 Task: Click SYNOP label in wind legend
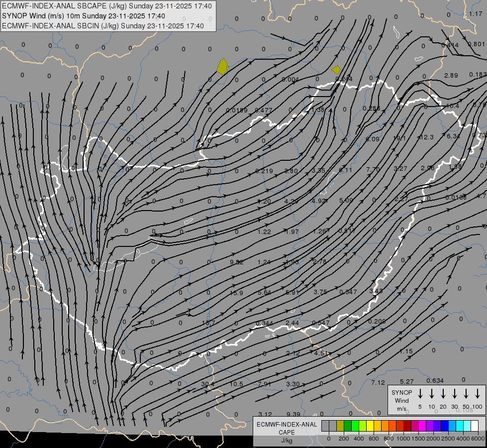[x=401, y=392]
